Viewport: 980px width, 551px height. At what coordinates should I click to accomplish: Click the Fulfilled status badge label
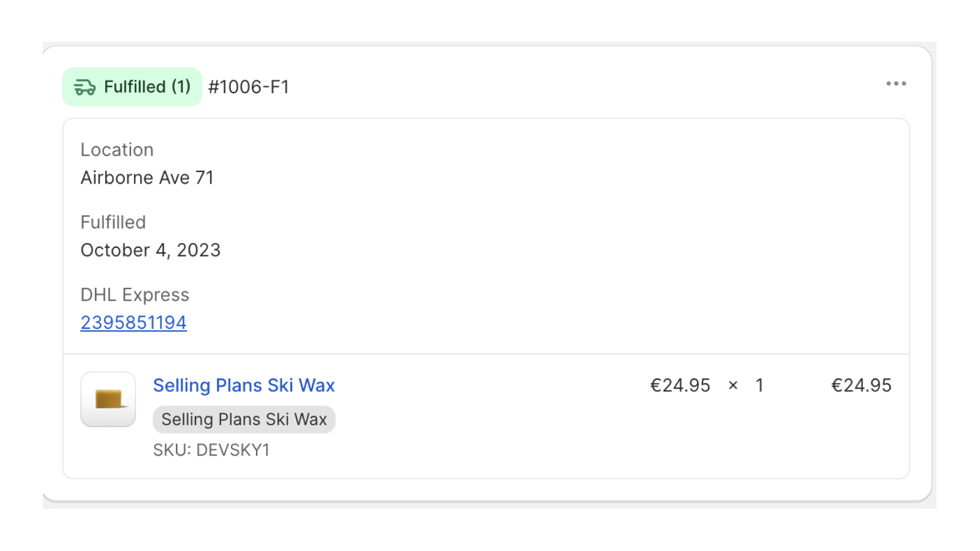click(x=135, y=87)
